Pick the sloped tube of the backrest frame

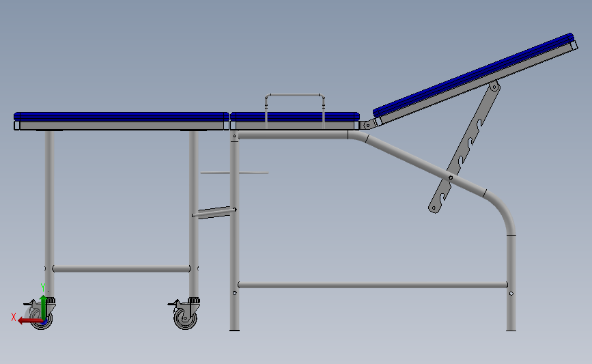point(426,166)
